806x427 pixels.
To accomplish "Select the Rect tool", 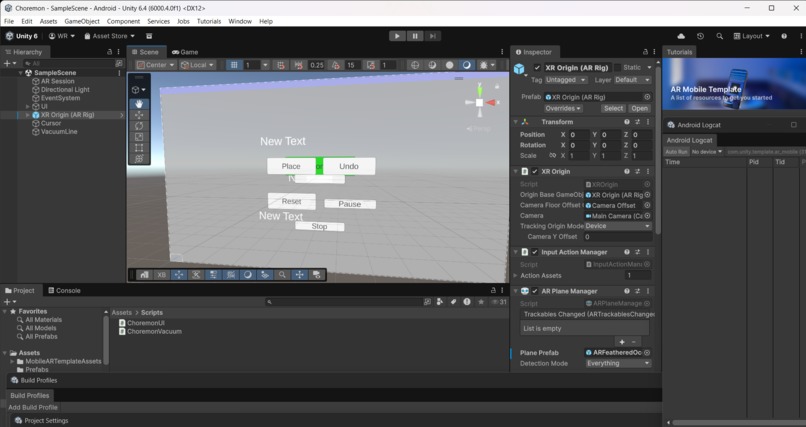I will [x=139, y=148].
